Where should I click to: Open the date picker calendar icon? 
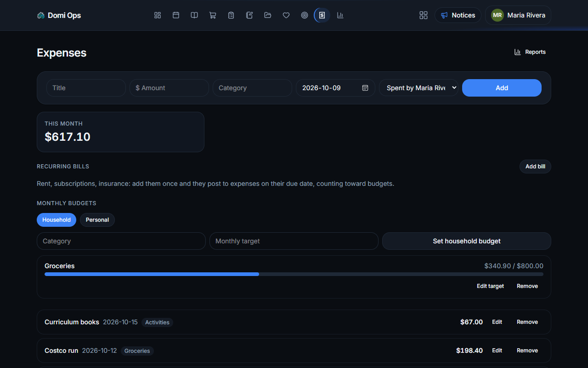[365, 88]
